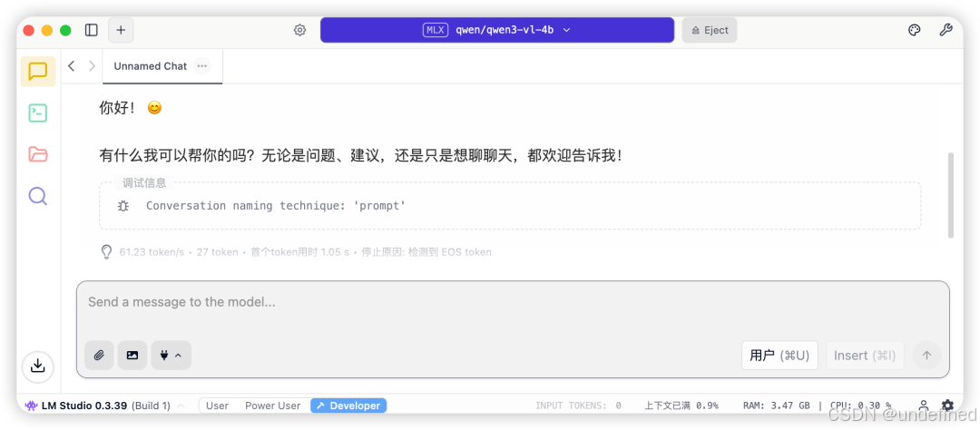Open the theme palette icon
The image size is (980, 430).
pos(915,30)
